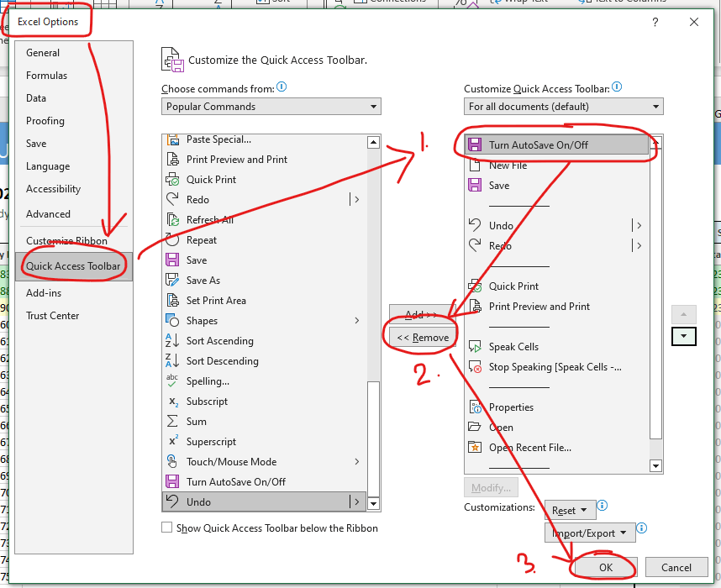Select Redo in the Popular Commands list

point(265,200)
